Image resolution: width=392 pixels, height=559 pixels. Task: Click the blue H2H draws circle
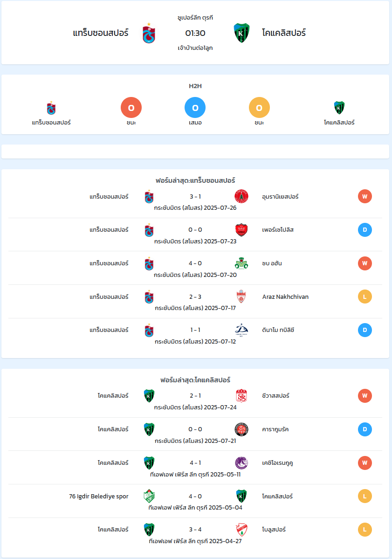195,108
